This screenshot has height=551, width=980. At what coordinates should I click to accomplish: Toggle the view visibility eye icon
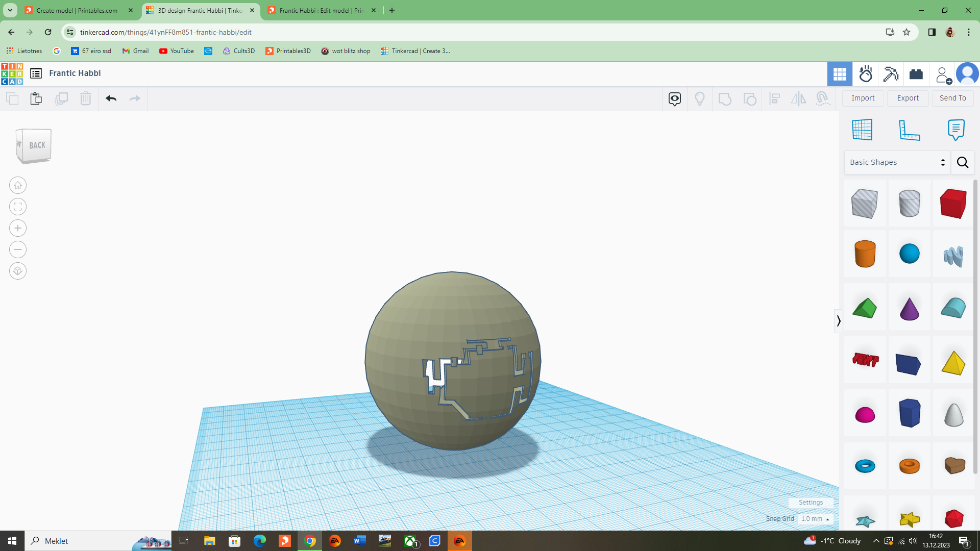click(x=674, y=98)
